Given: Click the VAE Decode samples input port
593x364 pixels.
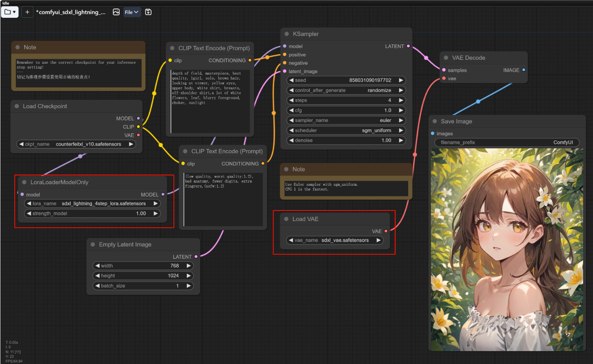Looking at the screenshot, I should click(x=444, y=70).
